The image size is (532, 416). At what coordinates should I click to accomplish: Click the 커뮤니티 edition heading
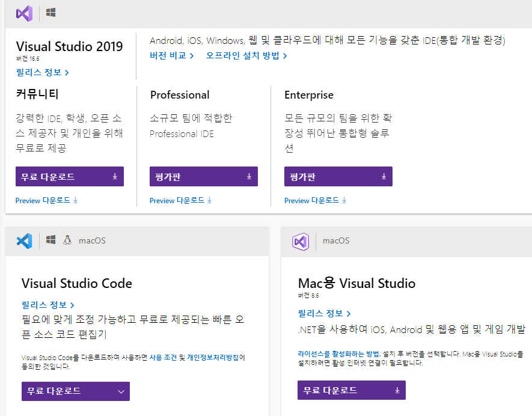pos(37,94)
